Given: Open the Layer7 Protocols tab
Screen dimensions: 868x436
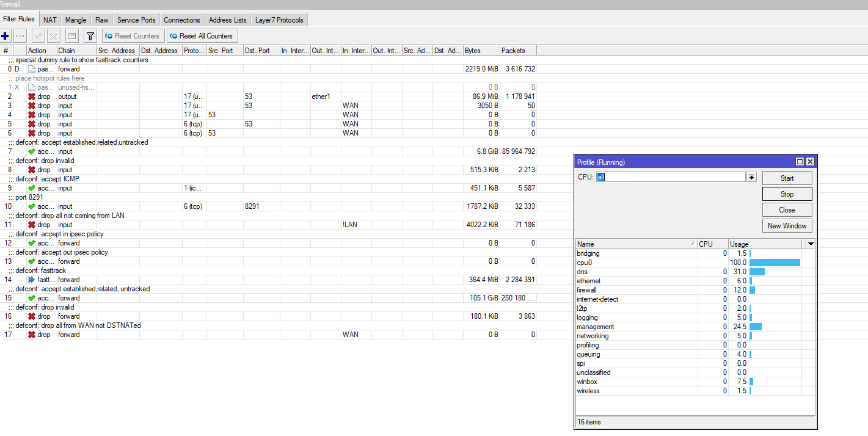Looking at the screenshot, I should 279,20.
